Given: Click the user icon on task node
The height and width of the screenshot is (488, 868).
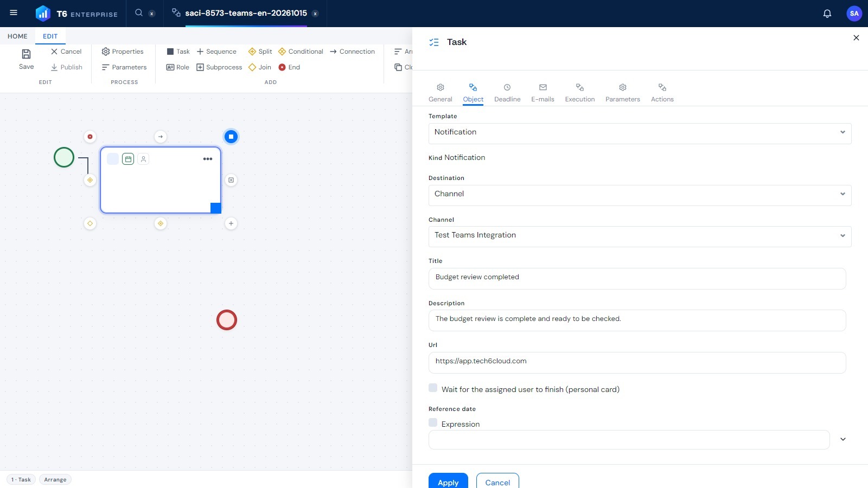Looking at the screenshot, I should click(x=143, y=159).
